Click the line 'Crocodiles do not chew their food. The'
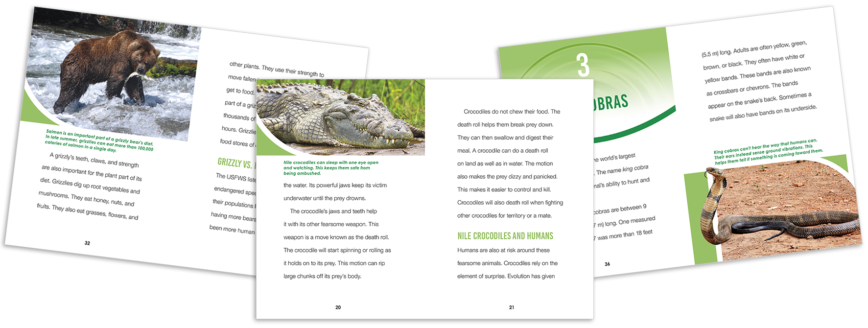This screenshot has height=328, width=868. [x=512, y=112]
